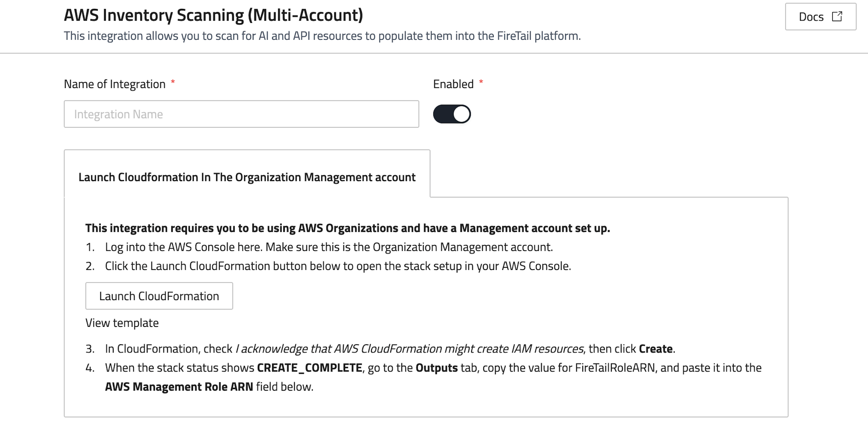Viewport: 868px width, 437px height.
Task: Click the word 'here' in step 1
Action: pos(249,247)
